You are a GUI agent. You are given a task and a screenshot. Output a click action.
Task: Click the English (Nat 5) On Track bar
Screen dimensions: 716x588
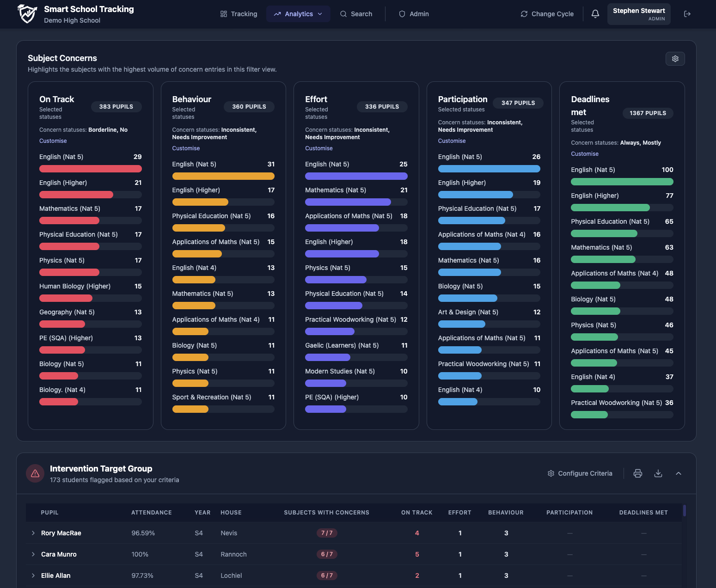click(90, 169)
